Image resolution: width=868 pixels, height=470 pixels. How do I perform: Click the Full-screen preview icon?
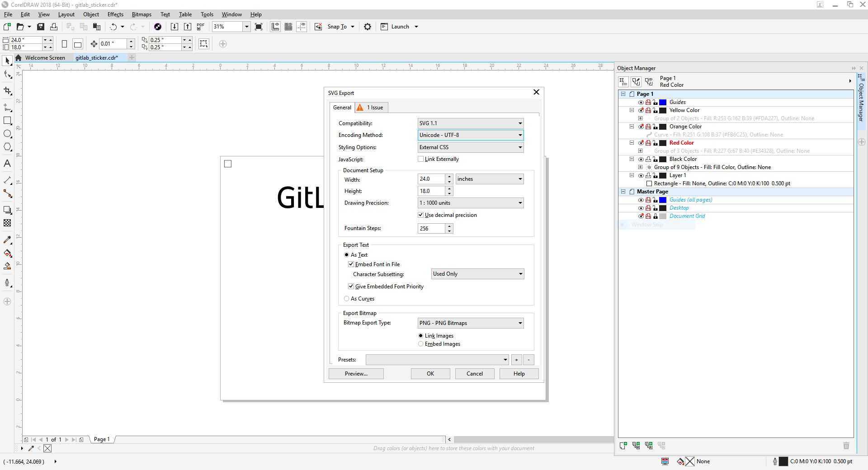tap(259, 27)
